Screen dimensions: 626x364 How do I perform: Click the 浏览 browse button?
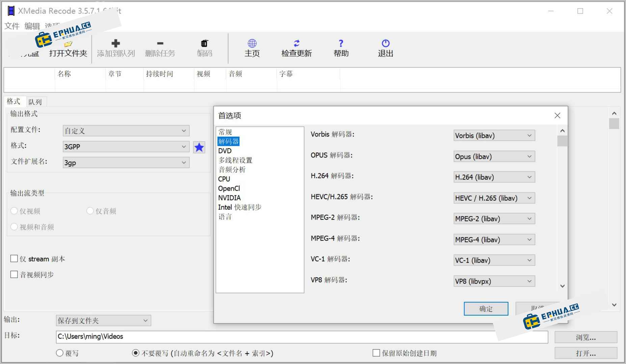tap(586, 337)
